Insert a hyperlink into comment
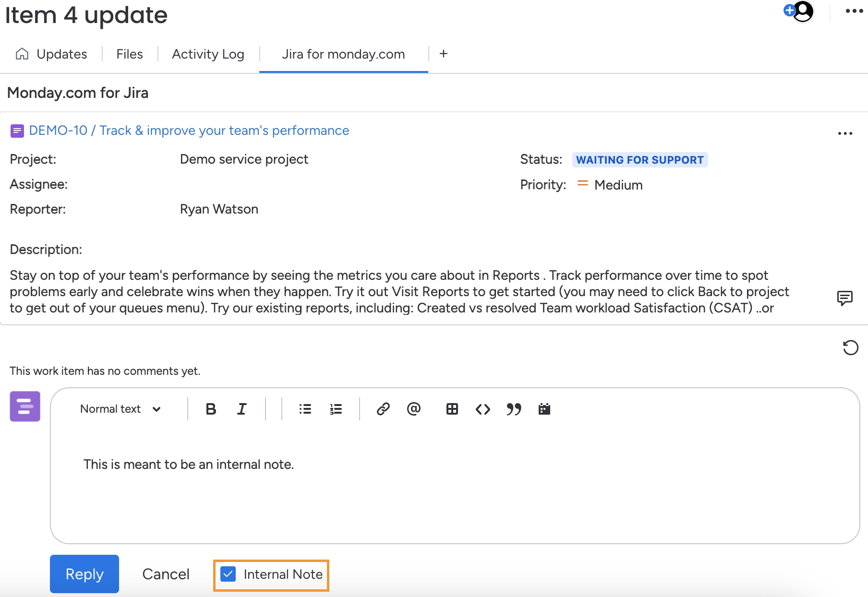This screenshot has height=597, width=868. [383, 409]
